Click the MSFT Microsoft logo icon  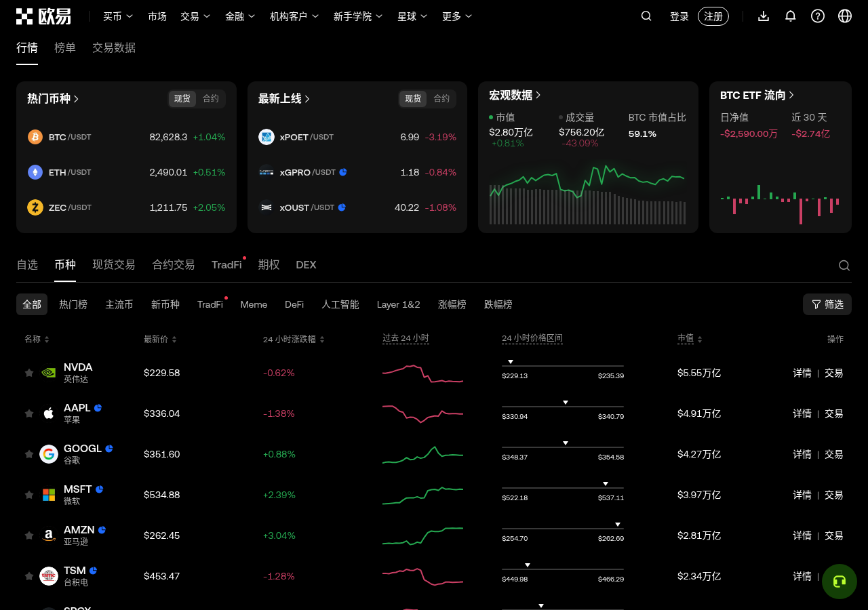[x=49, y=495]
